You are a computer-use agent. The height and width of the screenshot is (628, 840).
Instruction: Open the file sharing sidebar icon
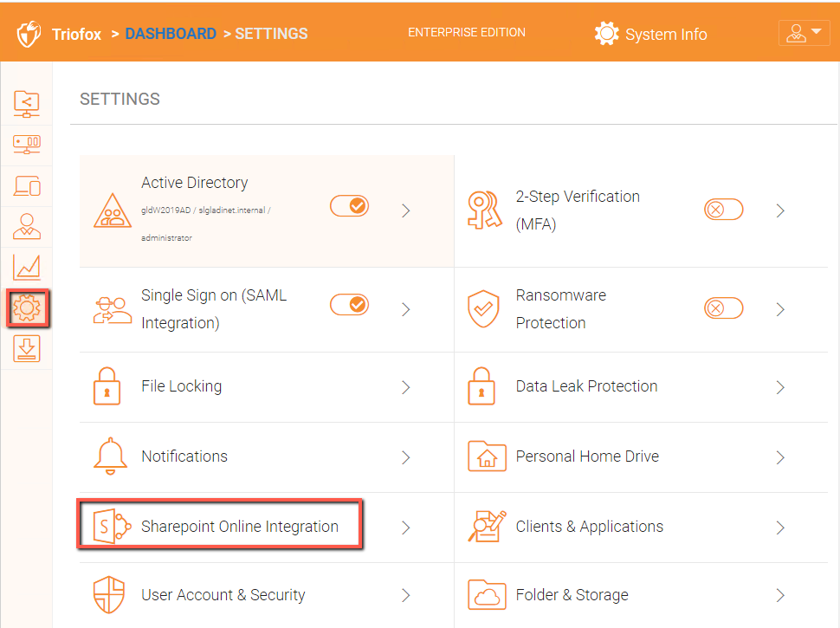[x=27, y=104]
